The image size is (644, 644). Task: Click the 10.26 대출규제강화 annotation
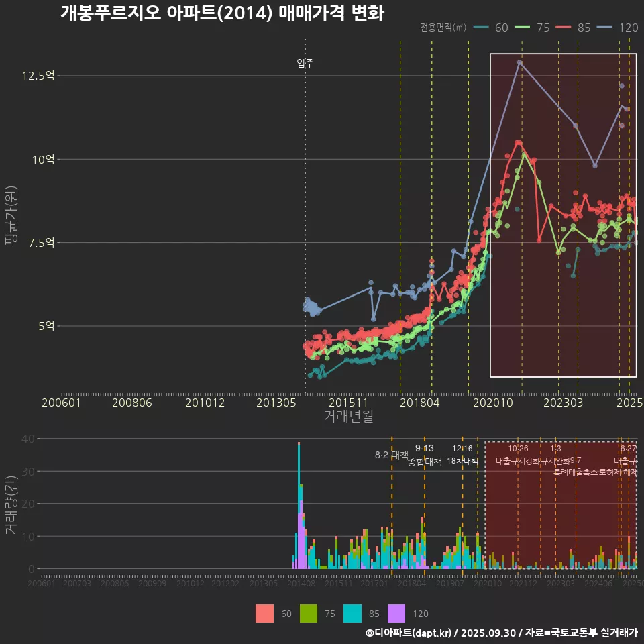[x=517, y=455]
